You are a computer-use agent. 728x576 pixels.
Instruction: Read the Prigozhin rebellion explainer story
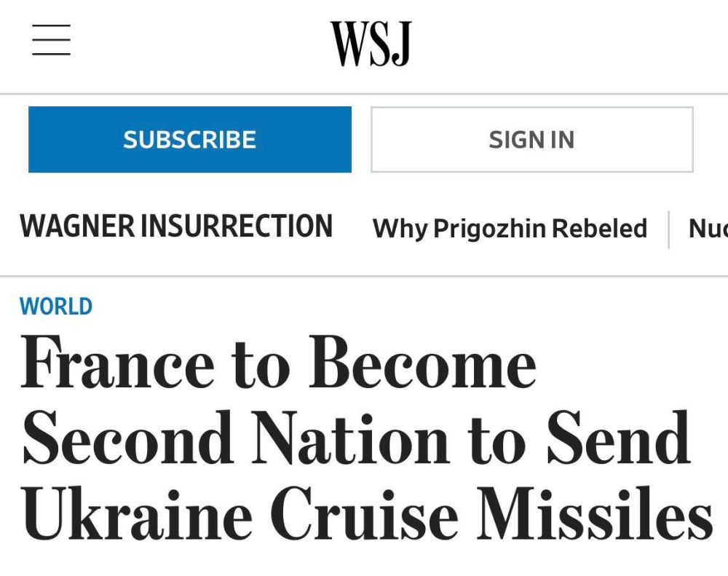click(510, 228)
